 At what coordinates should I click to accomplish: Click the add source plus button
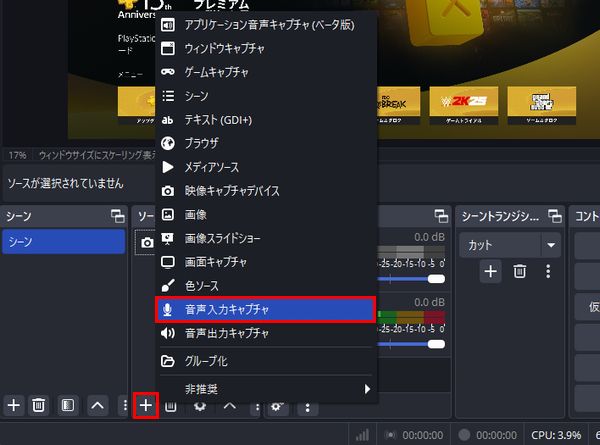(x=146, y=405)
